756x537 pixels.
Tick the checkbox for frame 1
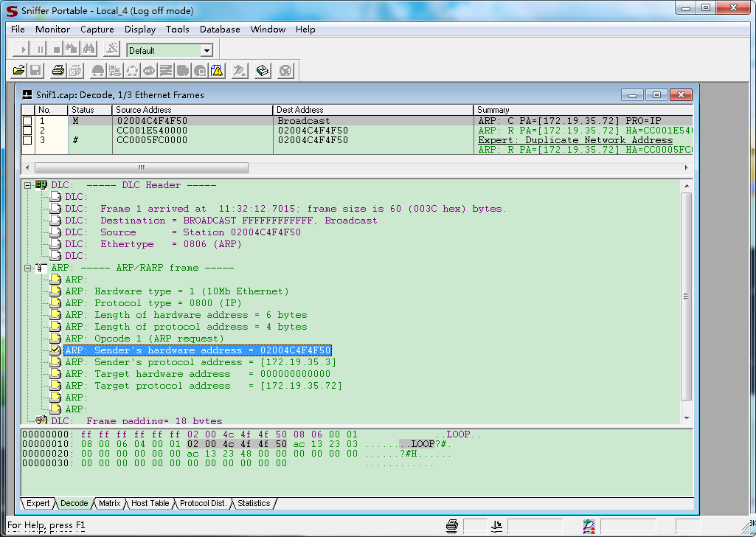coord(27,121)
